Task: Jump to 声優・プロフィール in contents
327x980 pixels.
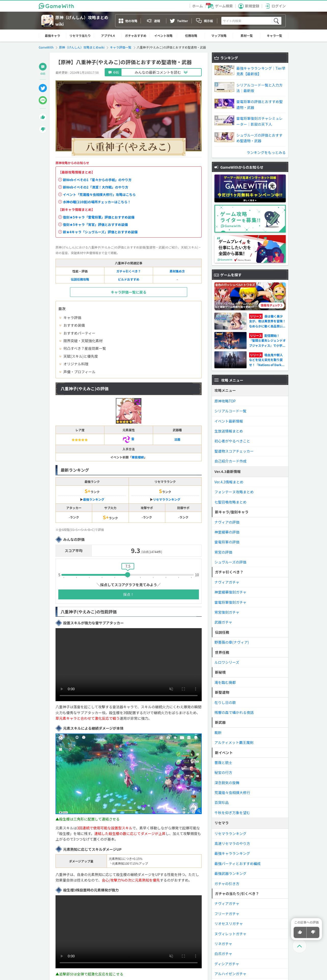Action: pyautogui.click(x=79, y=372)
